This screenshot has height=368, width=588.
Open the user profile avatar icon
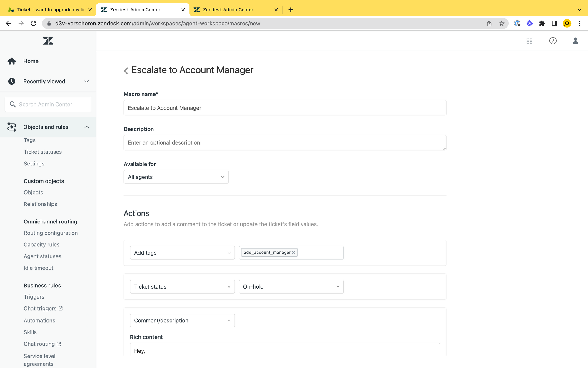[575, 41]
